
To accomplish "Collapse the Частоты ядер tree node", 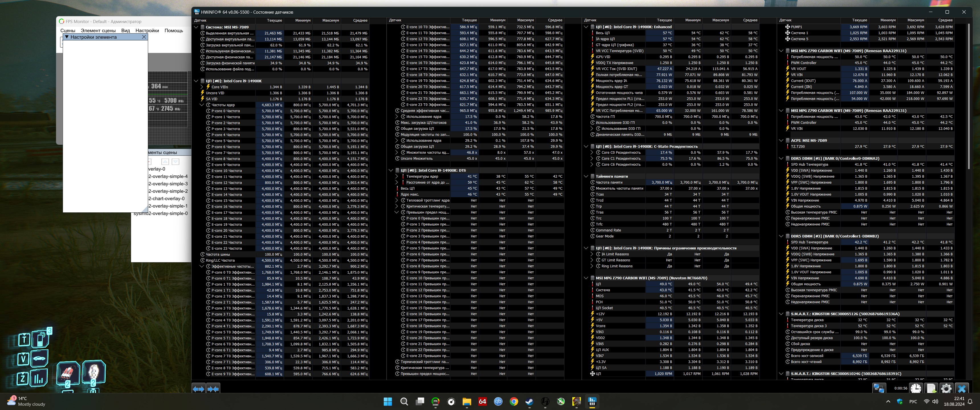I will 202,105.
